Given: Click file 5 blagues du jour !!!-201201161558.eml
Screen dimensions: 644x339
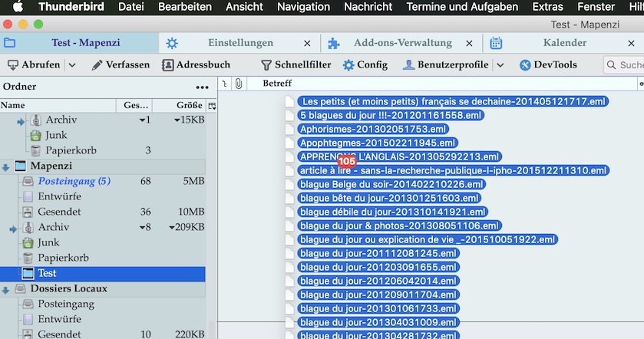Looking at the screenshot, I should pos(391,115).
